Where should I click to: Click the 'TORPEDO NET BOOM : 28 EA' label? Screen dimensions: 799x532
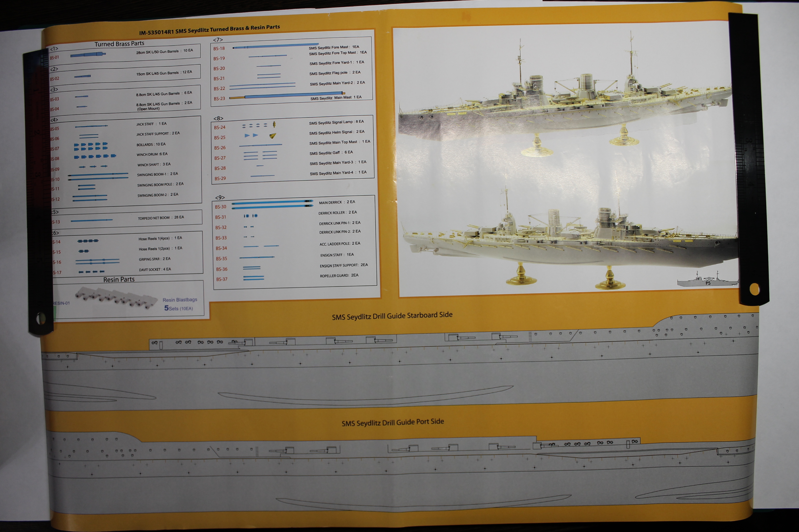161,217
